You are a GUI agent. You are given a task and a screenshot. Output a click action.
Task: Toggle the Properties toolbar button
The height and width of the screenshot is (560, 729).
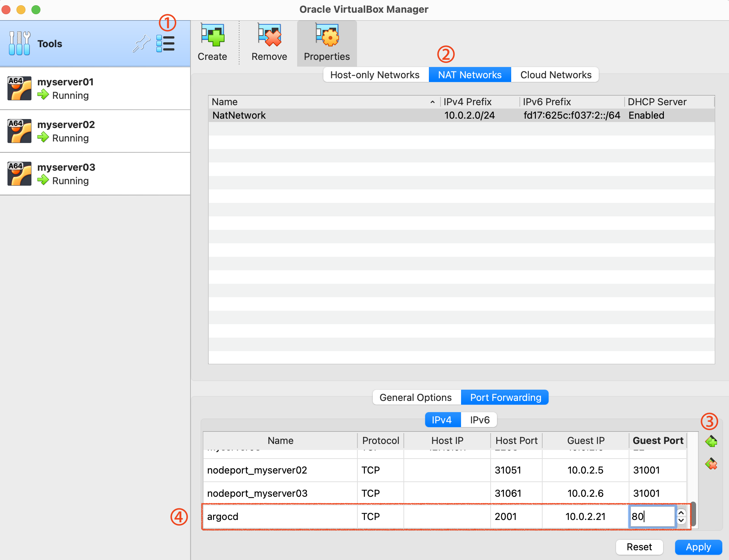(327, 43)
